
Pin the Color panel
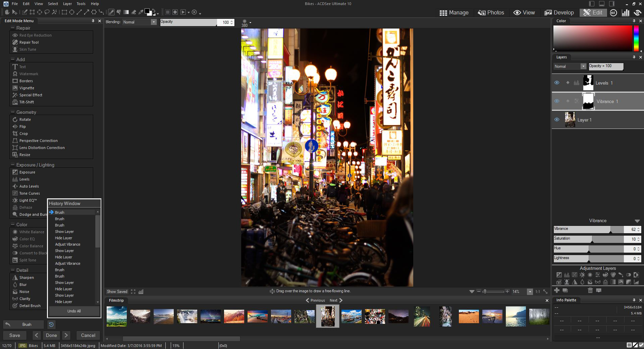634,21
